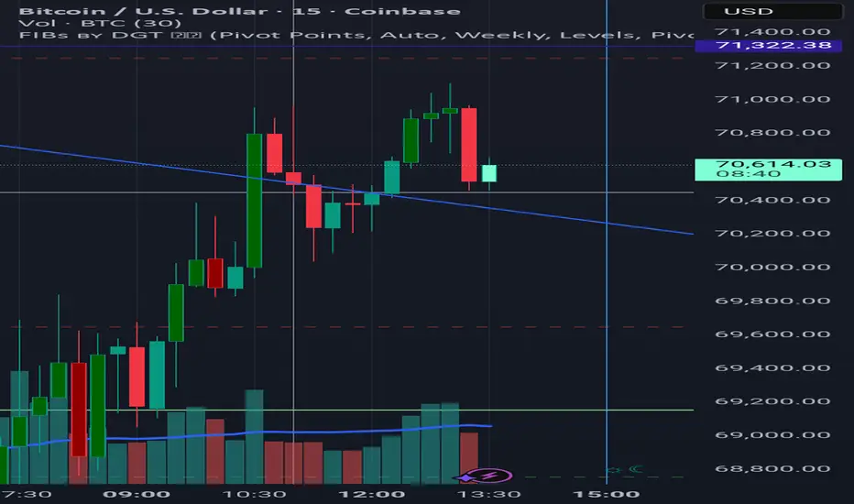
Task: Click the 70,200.00 price axis label
Action: pyautogui.click(x=772, y=233)
